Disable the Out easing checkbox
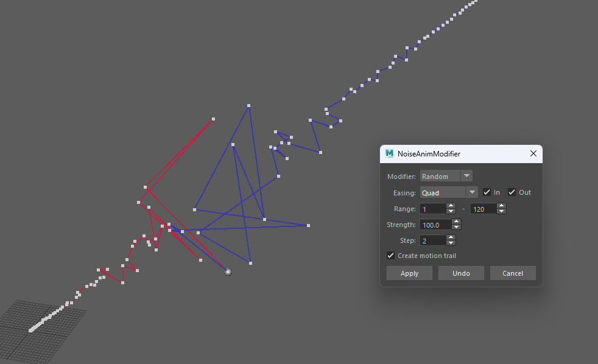Screen dimensions: 598x364 pyautogui.click(x=512, y=192)
